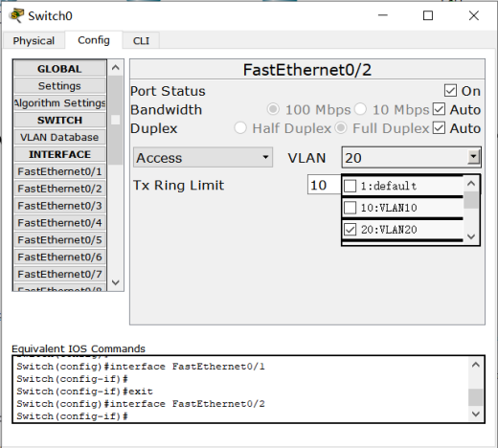Image resolution: width=498 pixels, height=448 pixels.
Task: Maximize the Switch0 window
Action: click(428, 15)
